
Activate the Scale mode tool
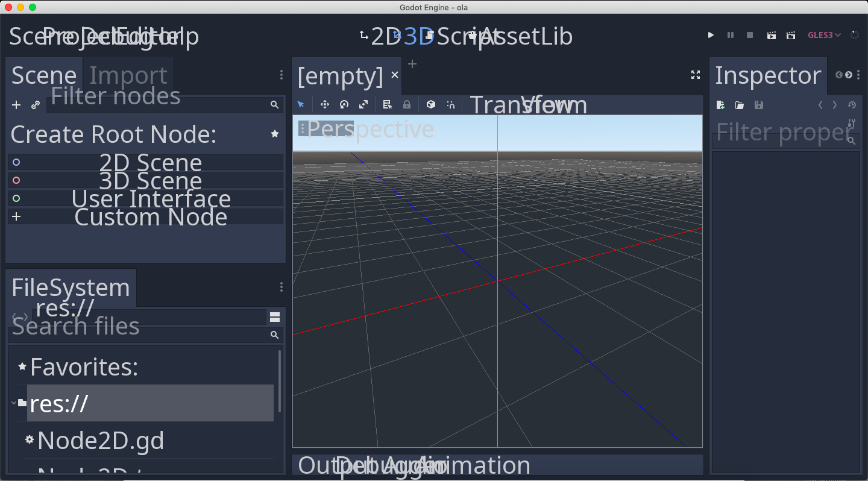coord(363,105)
